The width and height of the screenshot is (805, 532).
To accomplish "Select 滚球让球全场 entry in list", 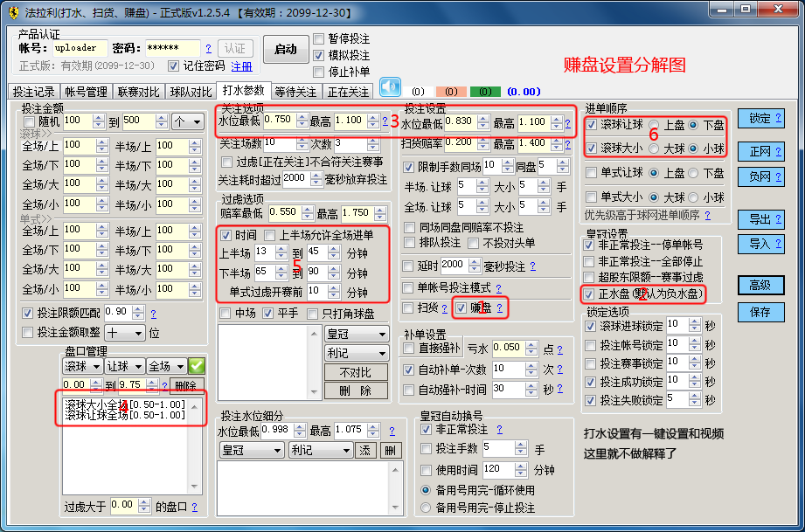I will (x=125, y=415).
